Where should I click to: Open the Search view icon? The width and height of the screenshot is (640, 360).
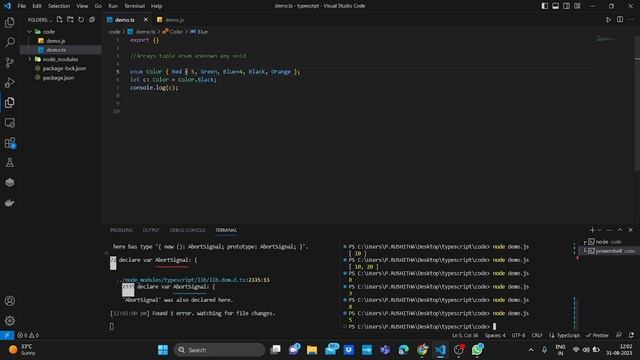pyautogui.click(x=9, y=42)
